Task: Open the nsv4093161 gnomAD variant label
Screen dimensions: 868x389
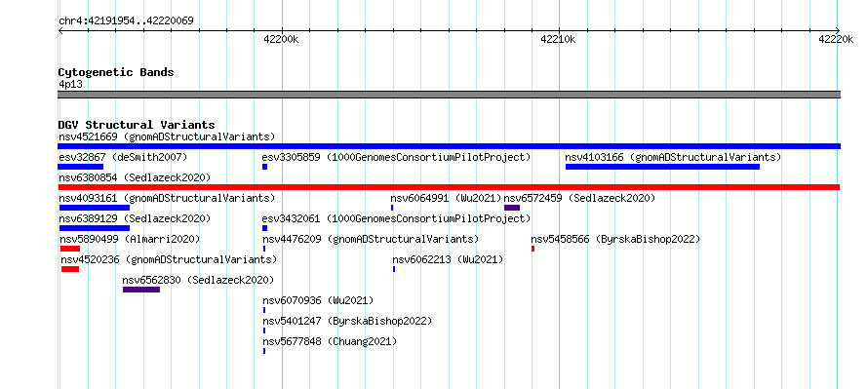Action: (167, 198)
